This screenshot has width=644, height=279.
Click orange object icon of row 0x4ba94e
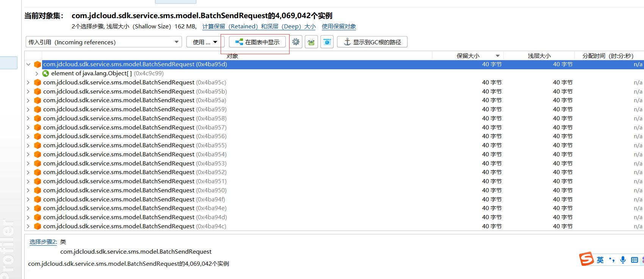[x=38, y=208]
